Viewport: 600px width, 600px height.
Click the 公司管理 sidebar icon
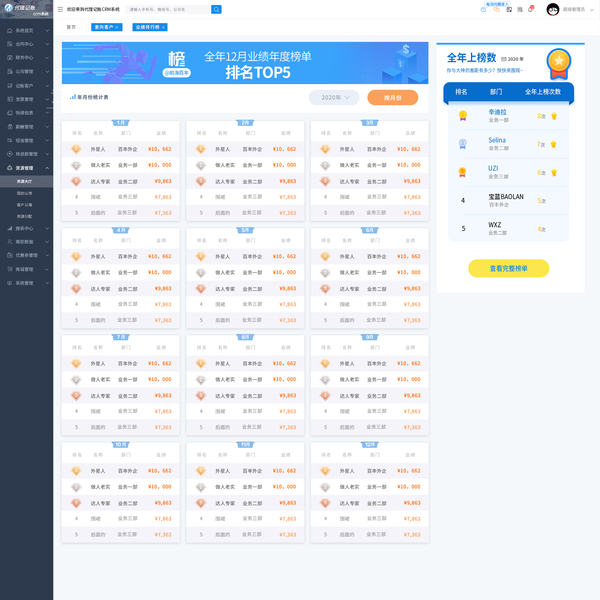click(10, 72)
